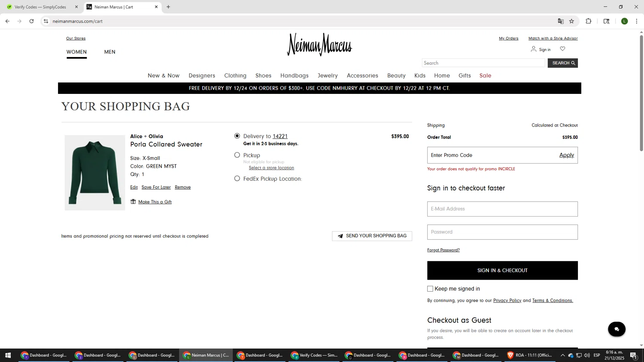Open the Chrome profile avatar

point(624,21)
